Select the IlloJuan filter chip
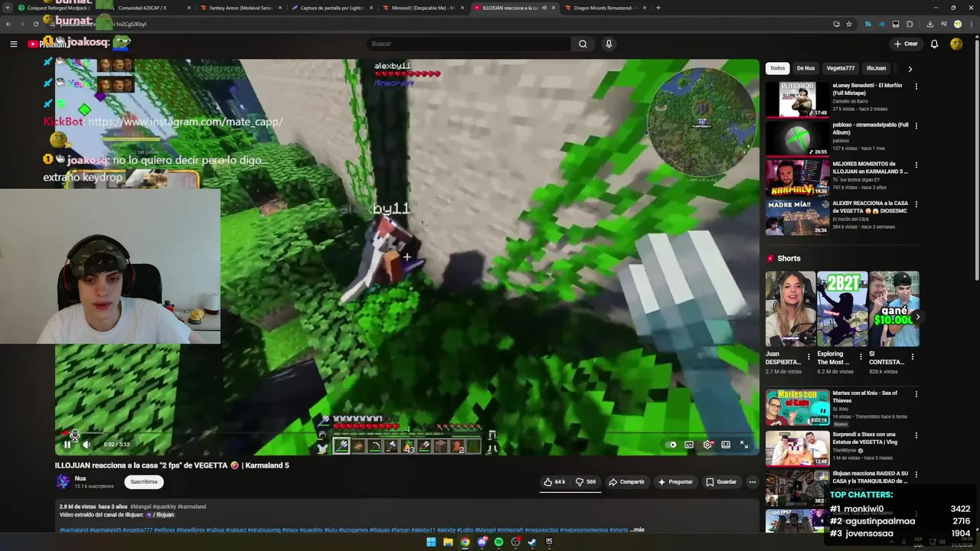The image size is (980, 551). coord(876,68)
